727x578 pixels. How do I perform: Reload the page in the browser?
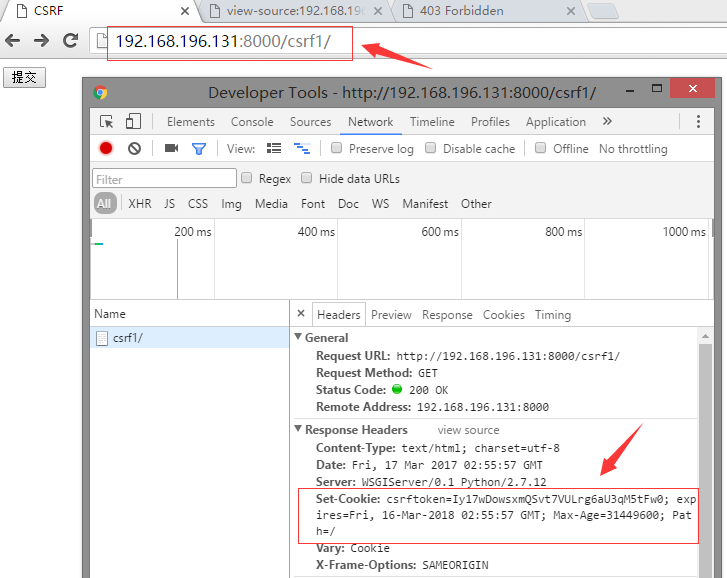(x=70, y=41)
